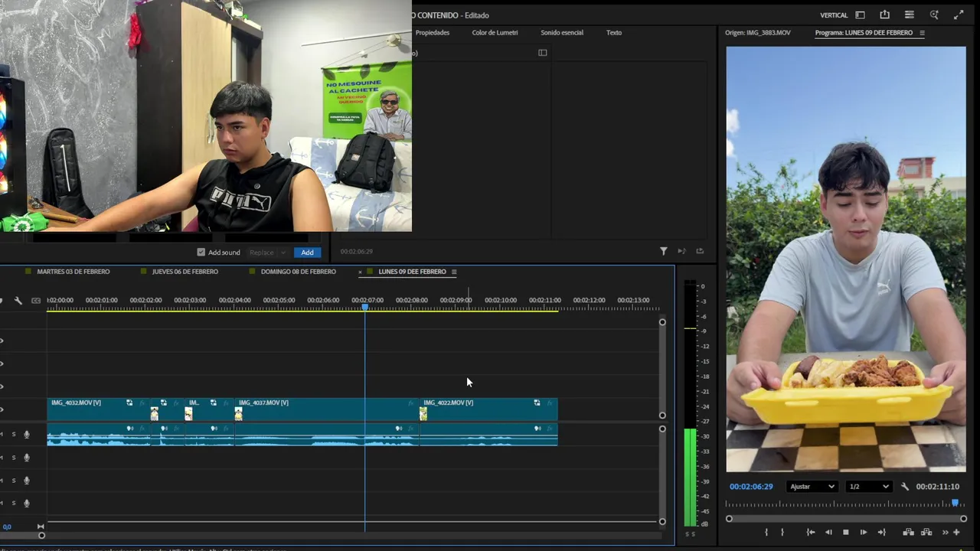This screenshot has width=980, height=551.
Task: Close the LUNES 09 DEE FEBRERO tab
Action: (x=361, y=272)
